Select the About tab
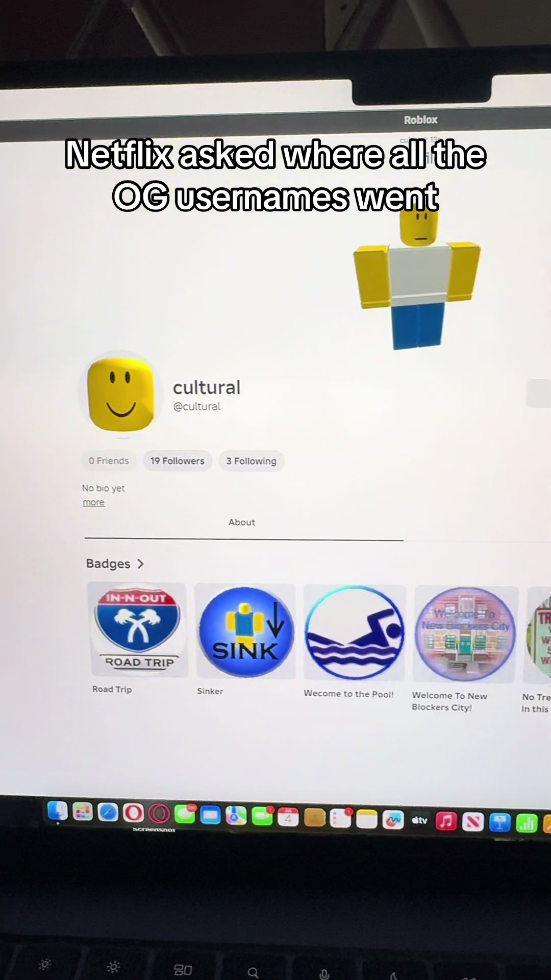551x980 pixels. (x=242, y=522)
